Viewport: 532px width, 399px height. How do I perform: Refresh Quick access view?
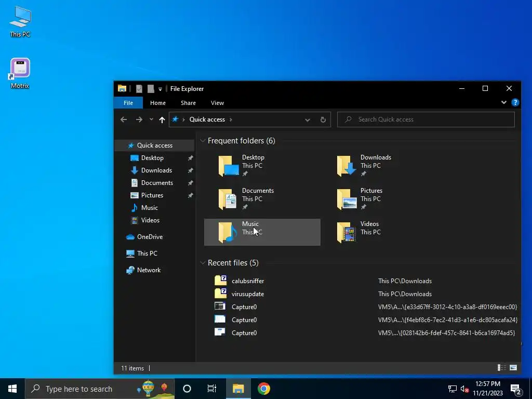[x=323, y=120]
